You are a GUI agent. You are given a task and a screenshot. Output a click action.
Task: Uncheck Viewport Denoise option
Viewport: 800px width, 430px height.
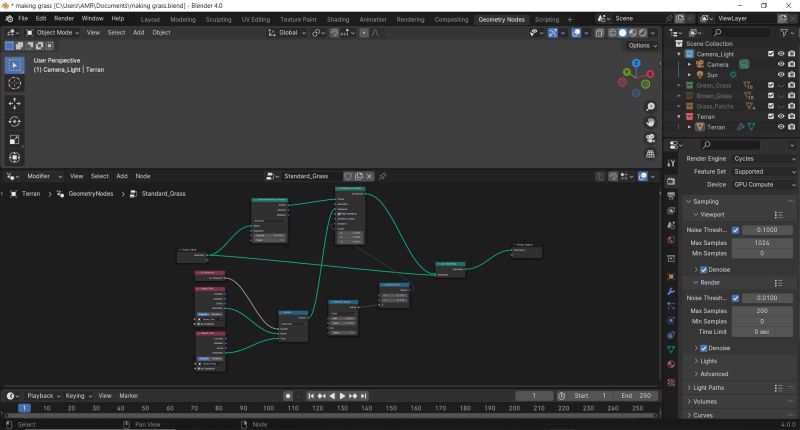point(704,269)
